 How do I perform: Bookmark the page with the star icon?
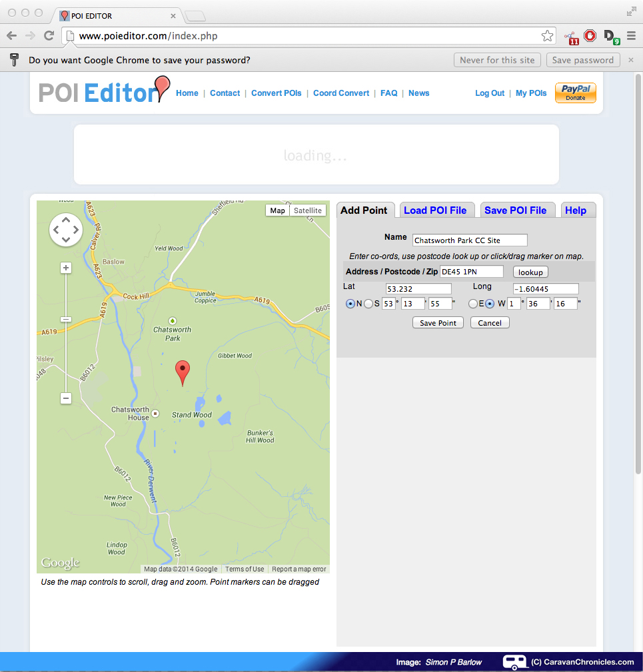pos(547,36)
